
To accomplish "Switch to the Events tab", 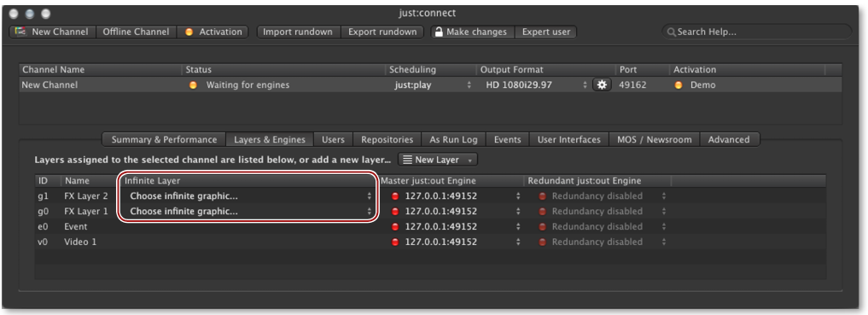I will pos(507,139).
